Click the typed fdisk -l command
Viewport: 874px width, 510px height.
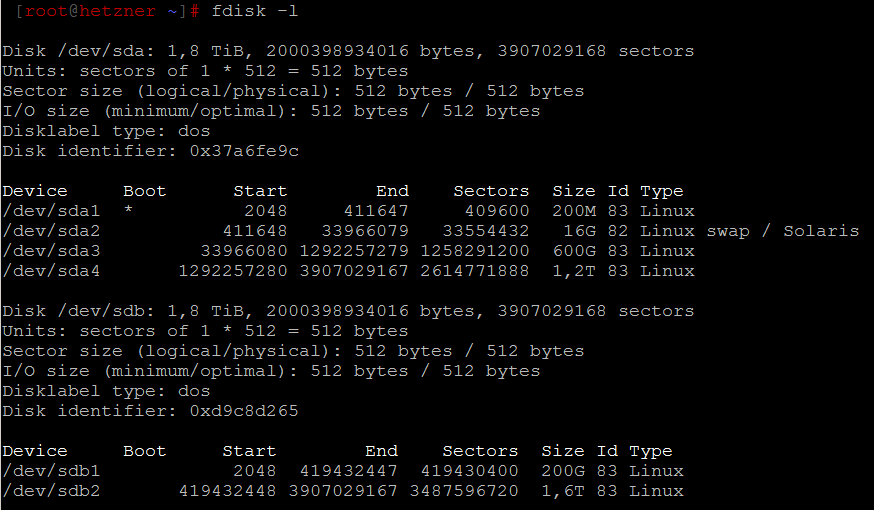pos(254,11)
